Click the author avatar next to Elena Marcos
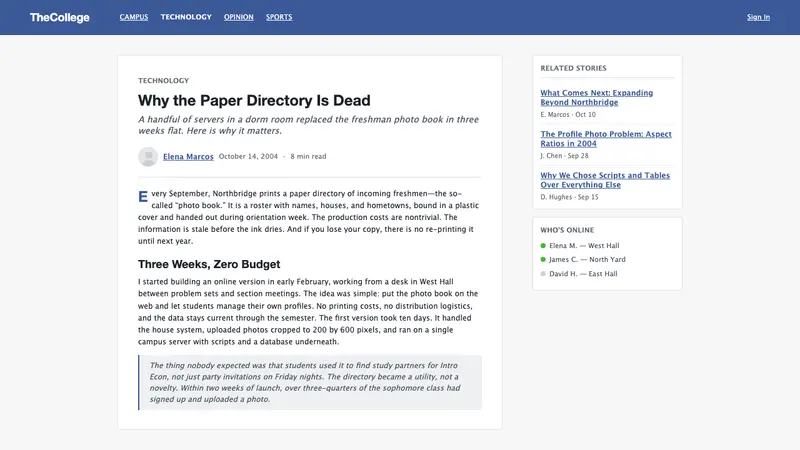The image size is (800, 450). (148, 157)
